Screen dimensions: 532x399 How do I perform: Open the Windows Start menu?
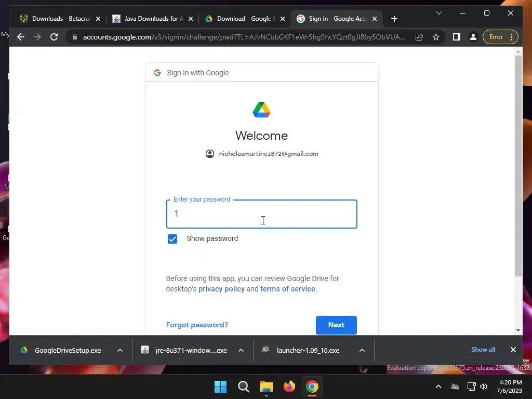point(220,387)
